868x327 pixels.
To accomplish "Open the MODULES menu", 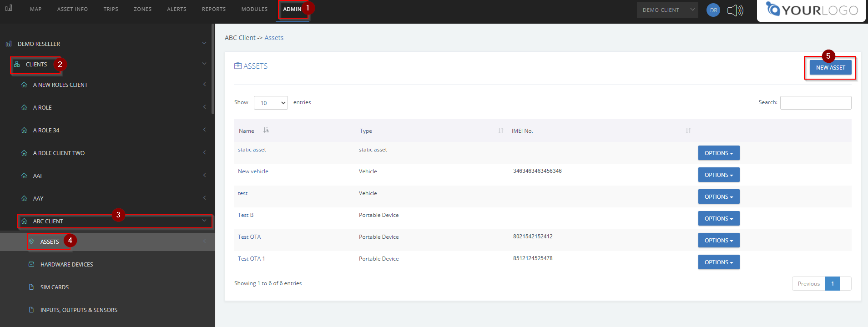I will pyautogui.click(x=254, y=9).
